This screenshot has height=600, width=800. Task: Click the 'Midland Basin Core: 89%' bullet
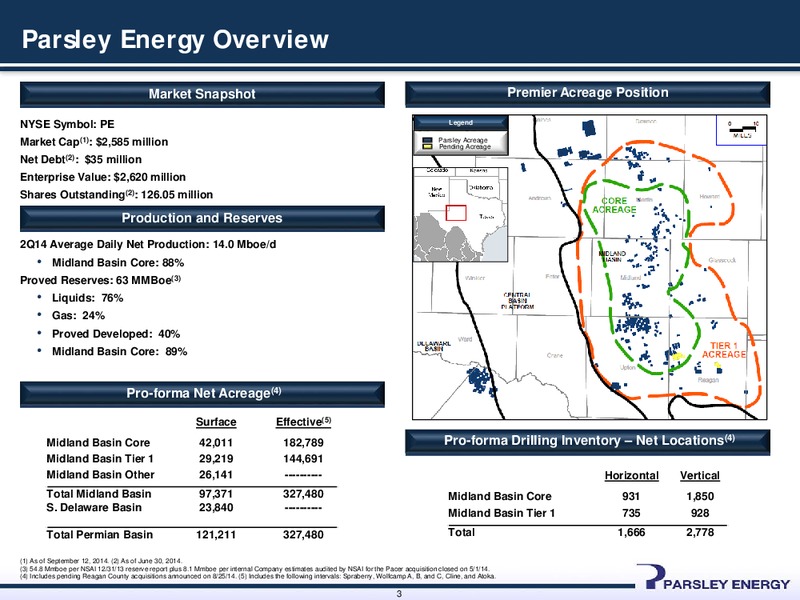click(x=119, y=352)
